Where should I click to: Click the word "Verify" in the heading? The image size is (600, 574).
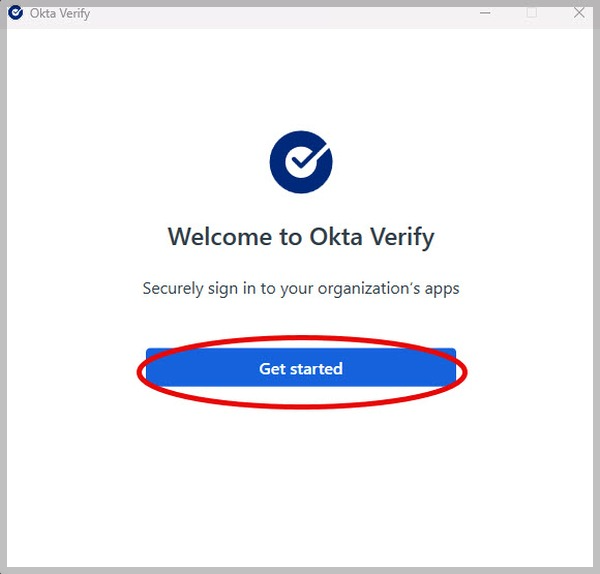click(398, 237)
